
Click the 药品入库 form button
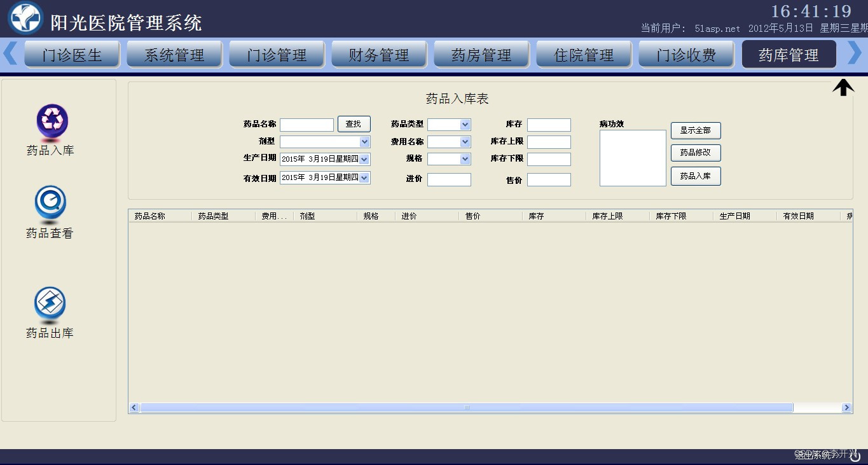[696, 176]
